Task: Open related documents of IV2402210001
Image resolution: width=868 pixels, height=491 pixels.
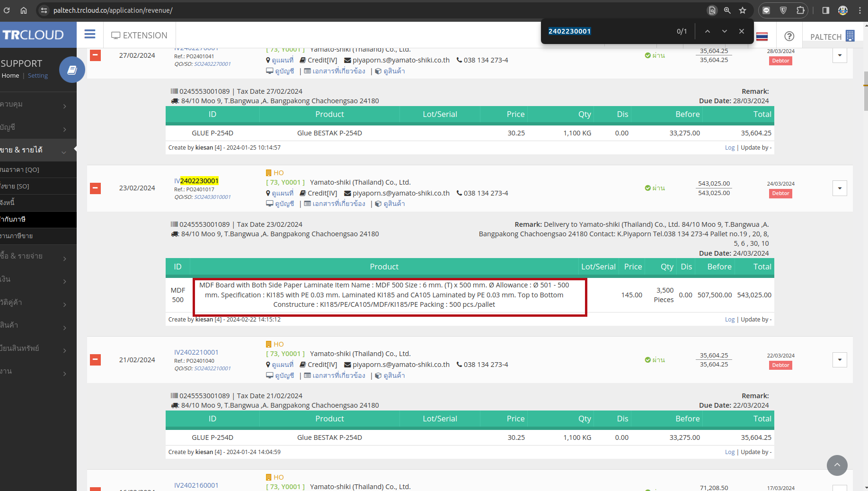Action: coord(335,375)
